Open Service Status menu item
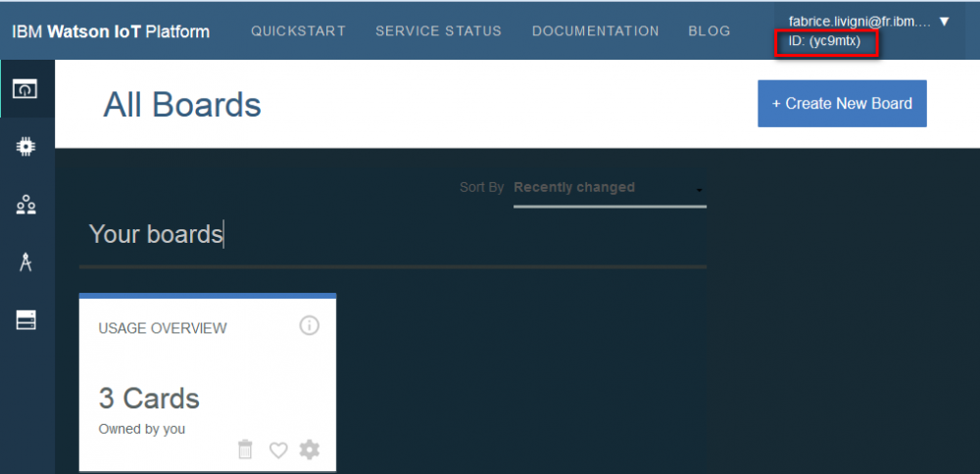 (438, 31)
